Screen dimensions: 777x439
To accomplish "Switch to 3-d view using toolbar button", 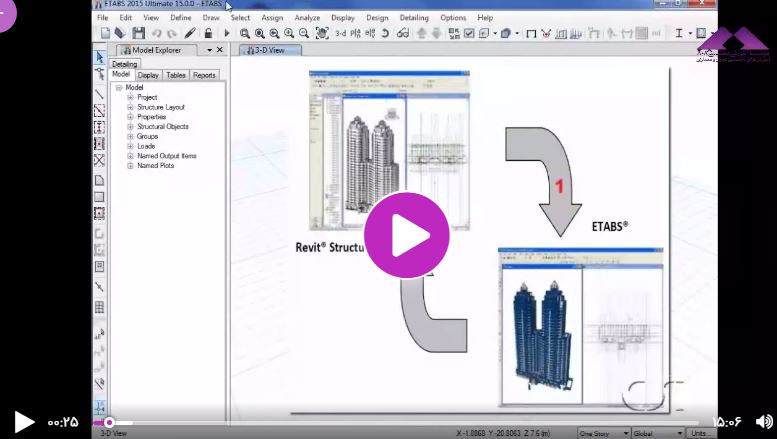I will [x=340, y=33].
